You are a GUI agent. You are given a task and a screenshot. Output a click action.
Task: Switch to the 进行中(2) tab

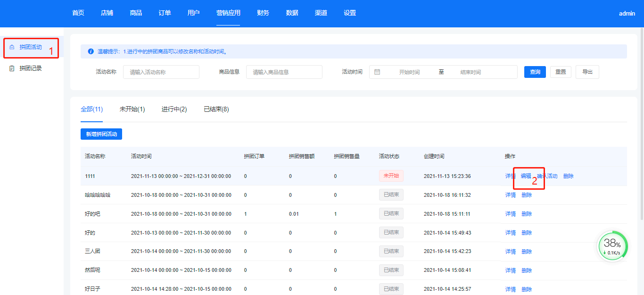(174, 110)
